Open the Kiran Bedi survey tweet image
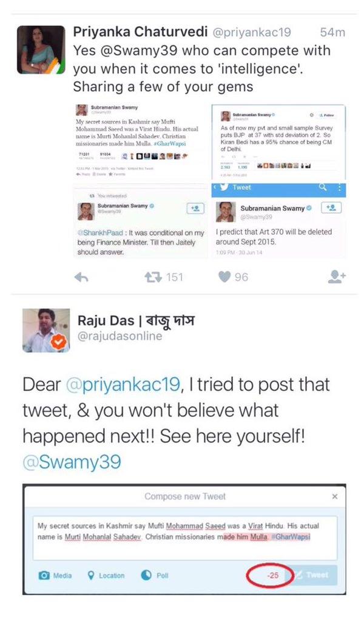 pos(278,143)
